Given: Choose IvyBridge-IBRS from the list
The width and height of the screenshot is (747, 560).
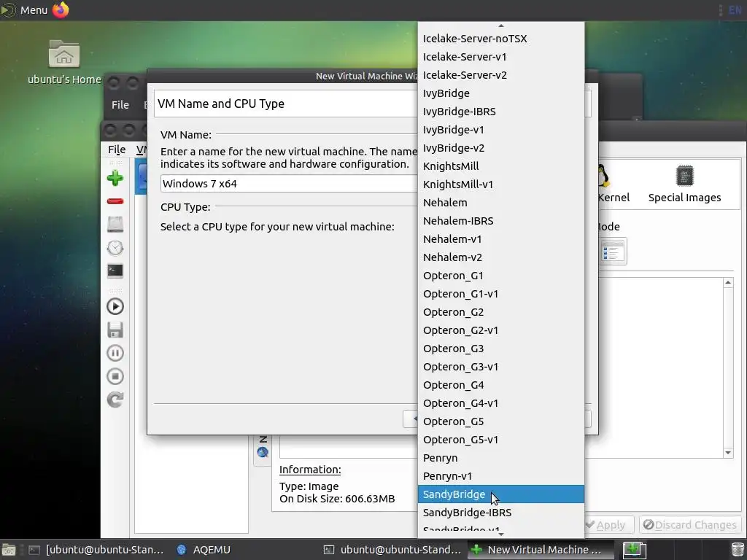Looking at the screenshot, I should (500, 112).
